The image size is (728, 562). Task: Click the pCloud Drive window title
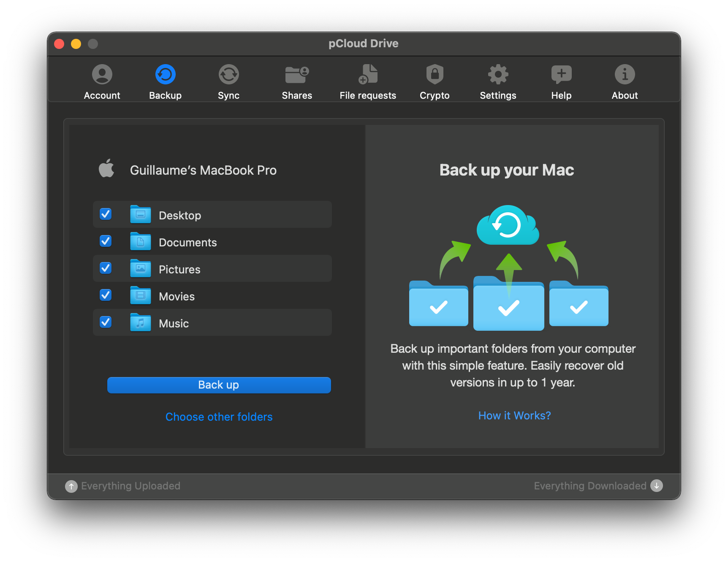364,43
